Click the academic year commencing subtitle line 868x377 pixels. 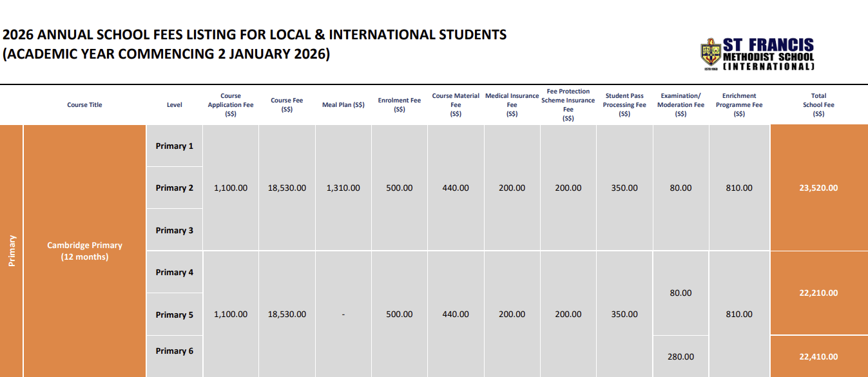point(166,54)
